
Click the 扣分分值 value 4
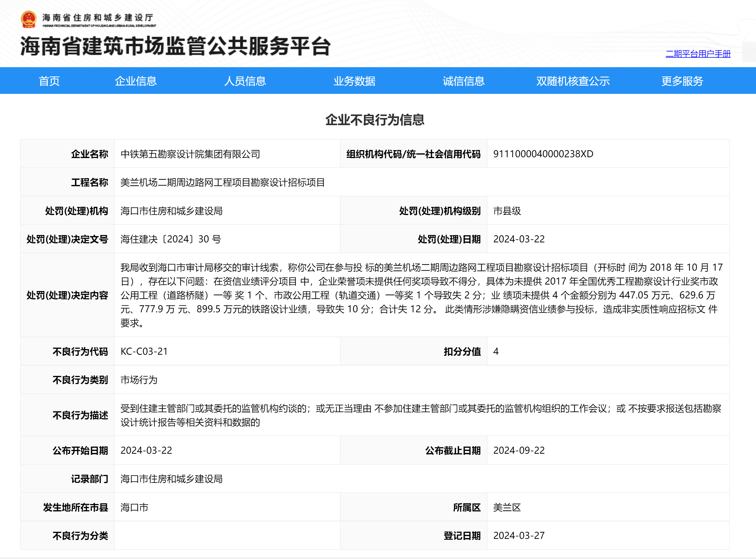496,351
